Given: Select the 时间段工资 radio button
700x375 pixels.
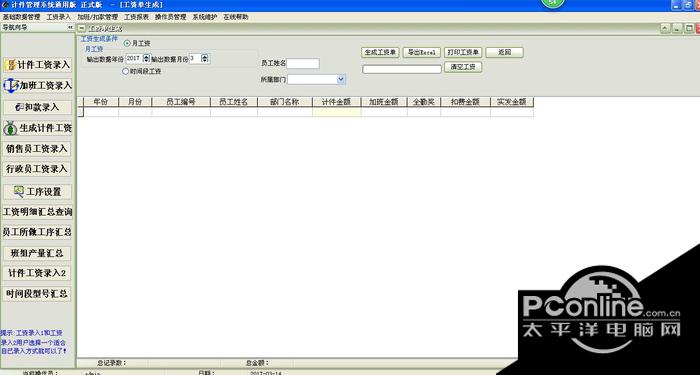Looking at the screenshot, I should click(x=125, y=71).
